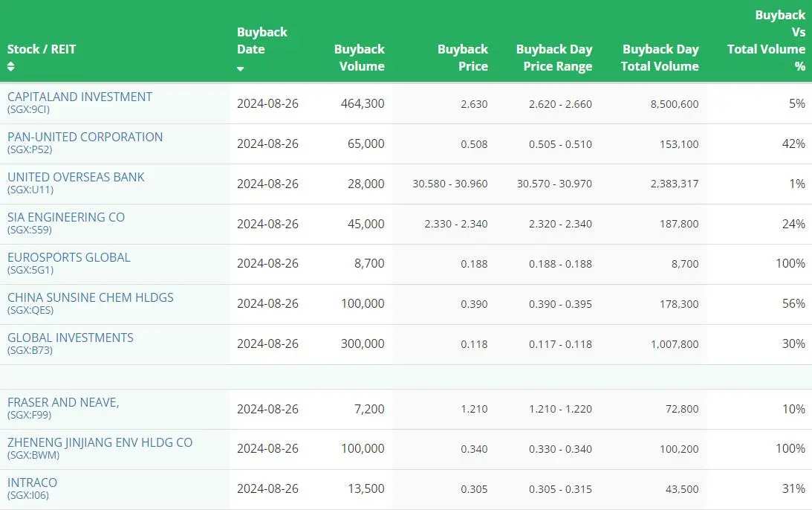Select total volume 2,383,317 cell
This screenshot has height=510, width=812.
[675, 184]
